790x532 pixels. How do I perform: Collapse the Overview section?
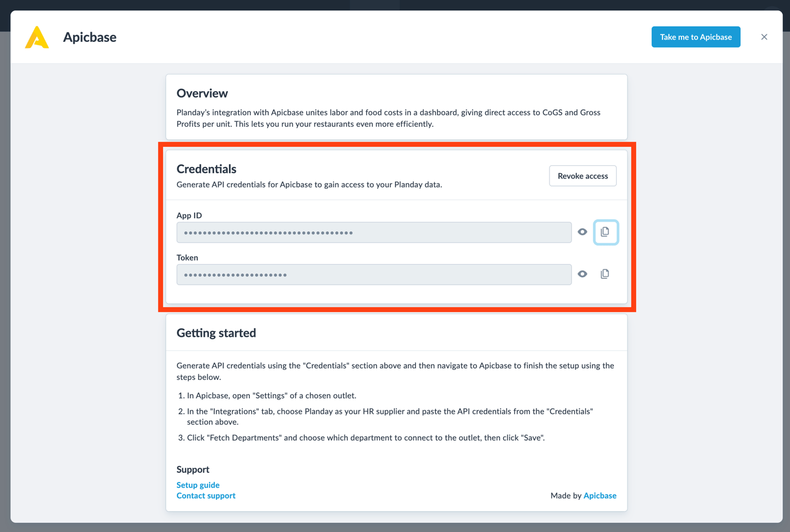click(x=202, y=93)
